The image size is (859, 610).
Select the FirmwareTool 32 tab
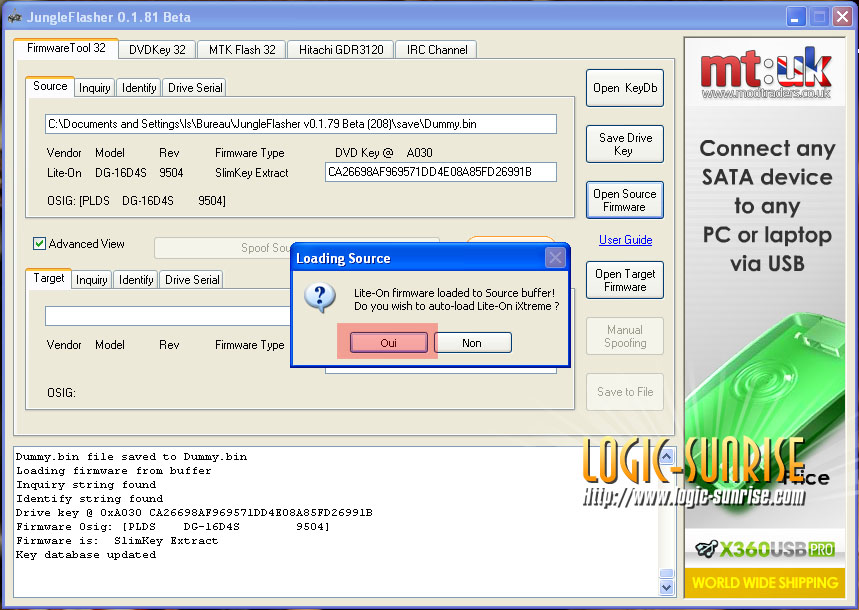pos(66,48)
